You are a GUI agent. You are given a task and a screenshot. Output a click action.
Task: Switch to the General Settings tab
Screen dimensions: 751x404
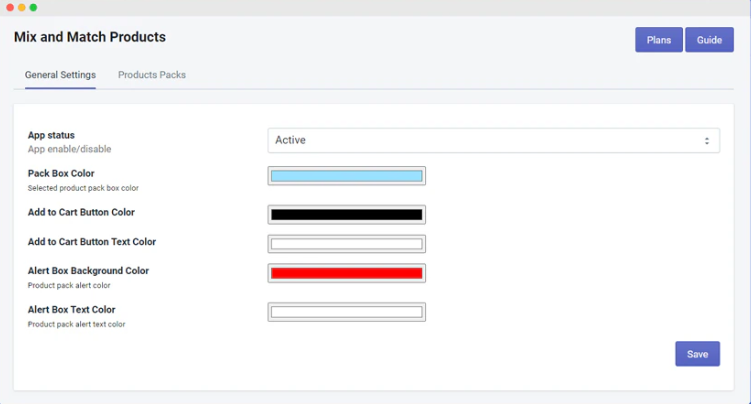[60, 75]
